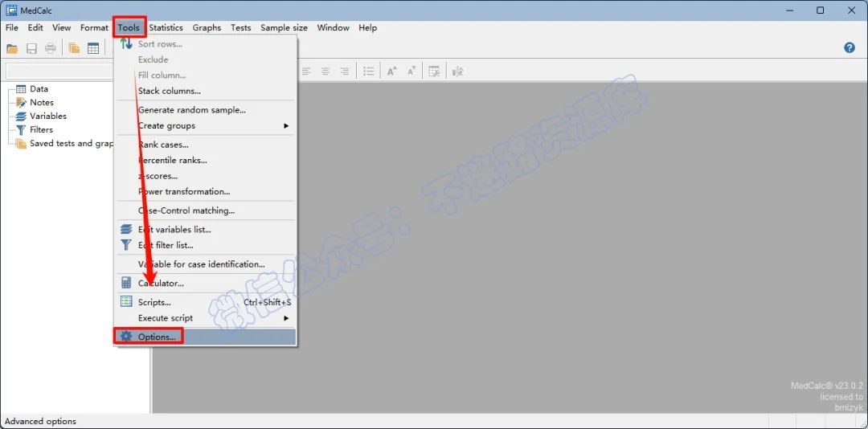Open the Sample size menu
Image resolution: width=868 pixels, height=429 pixels.
click(284, 27)
